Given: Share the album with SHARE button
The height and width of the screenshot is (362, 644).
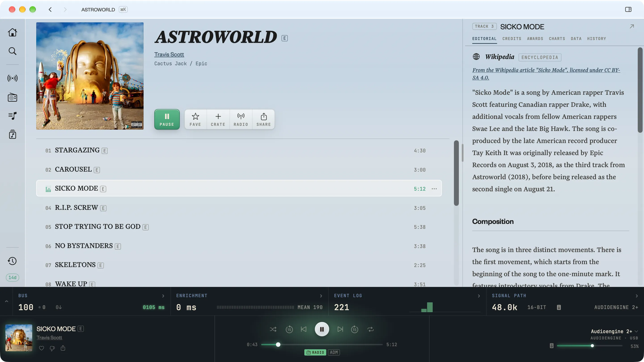Looking at the screenshot, I should (263, 119).
